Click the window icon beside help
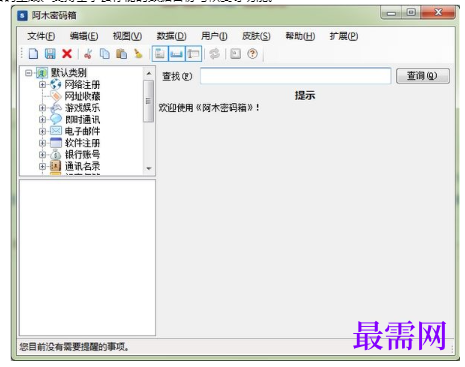Image resolution: width=465 pixels, height=367 pixels. click(x=236, y=54)
